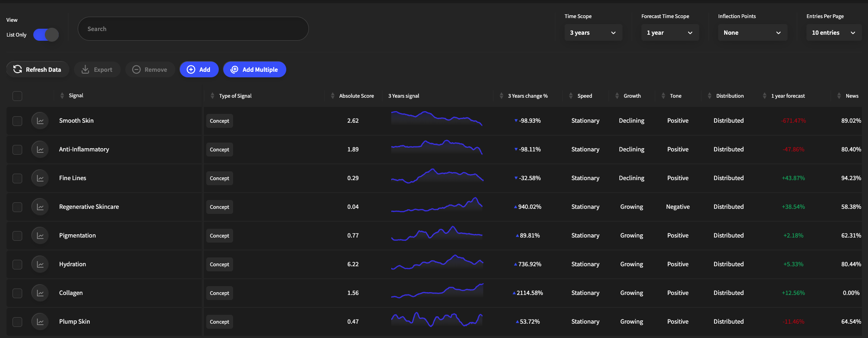
Task: Open the Inflection Points dropdown
Action: [x=752, y=33]
